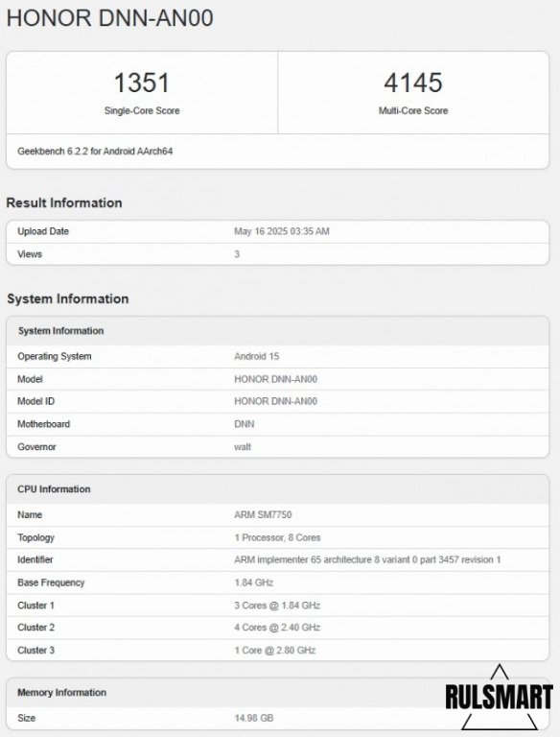
Task: Select the Model row's HONOR DNN-AN00 value
Action: 276,379
